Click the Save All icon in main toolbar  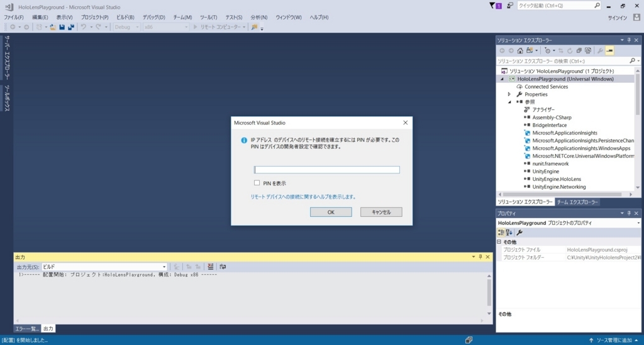71,27
